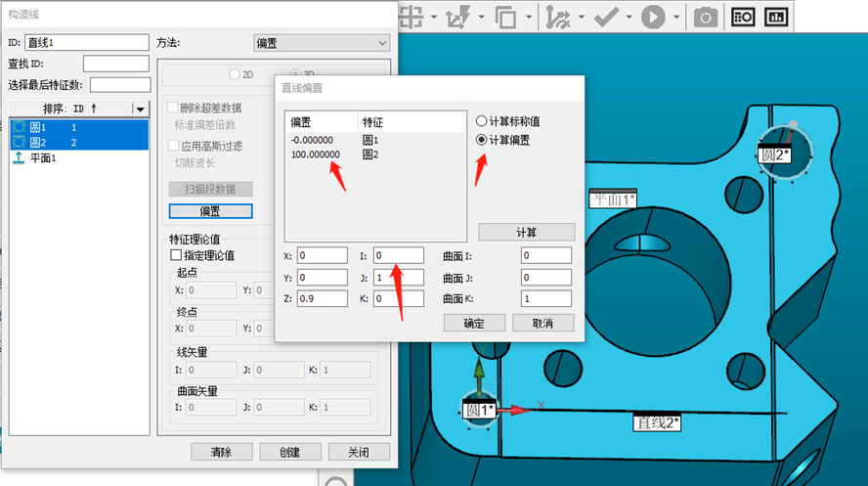Open the report window icon with bar chart
The image size is (868, 486).
pos(776,17)
